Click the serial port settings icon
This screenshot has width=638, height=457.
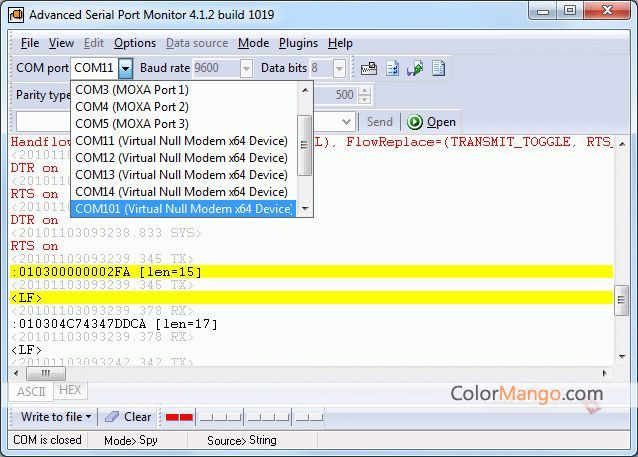coord(369,68)
